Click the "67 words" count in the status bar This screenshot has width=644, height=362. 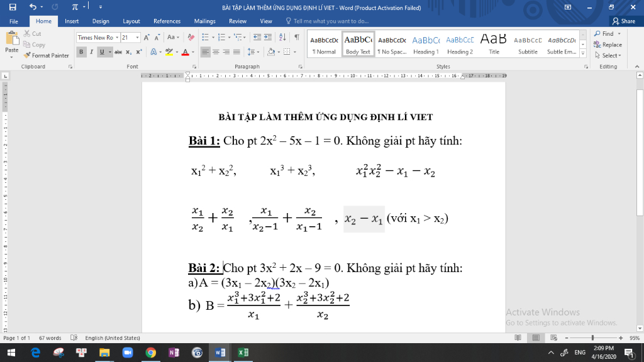(50, 337)
